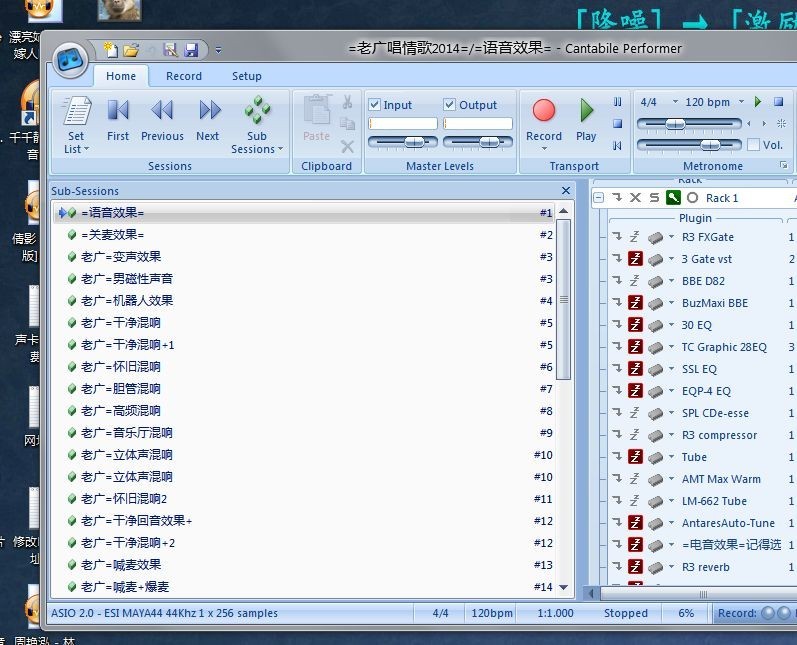Close the Sub-Sessions panel
Viewport: 797px width, 645px height.
click(566, 191)
